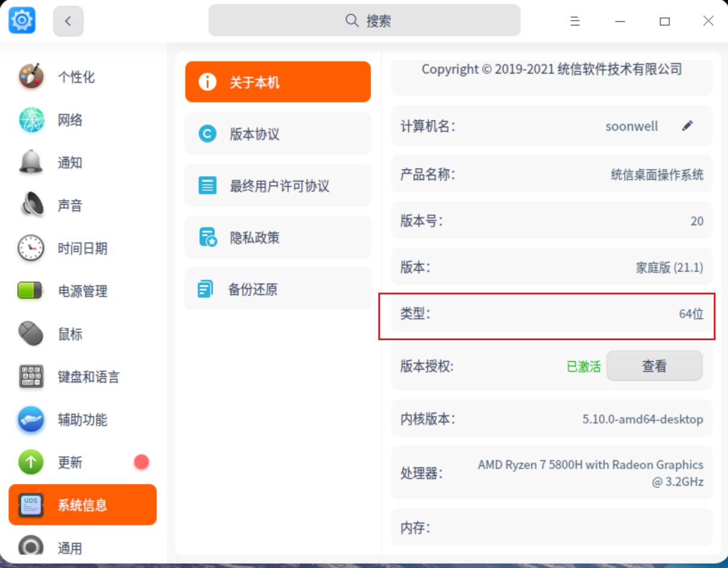Go back using the back arrow button

click(68, 21)
